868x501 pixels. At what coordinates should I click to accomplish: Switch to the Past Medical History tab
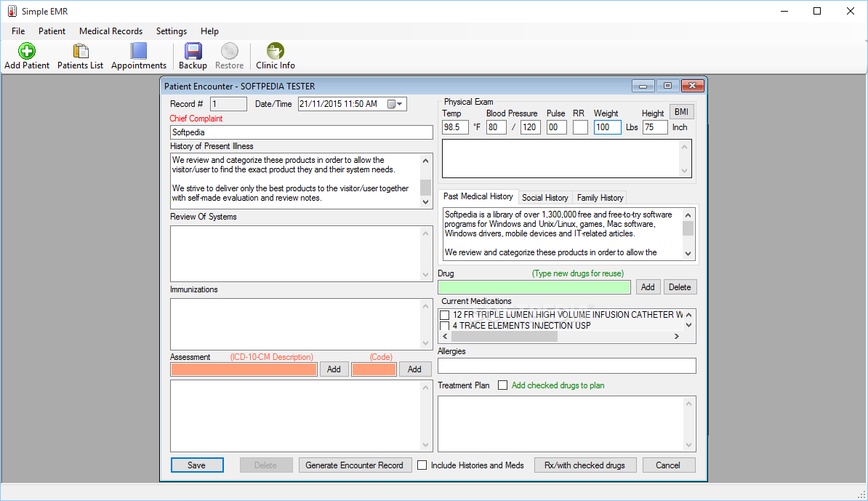[478, 196]
